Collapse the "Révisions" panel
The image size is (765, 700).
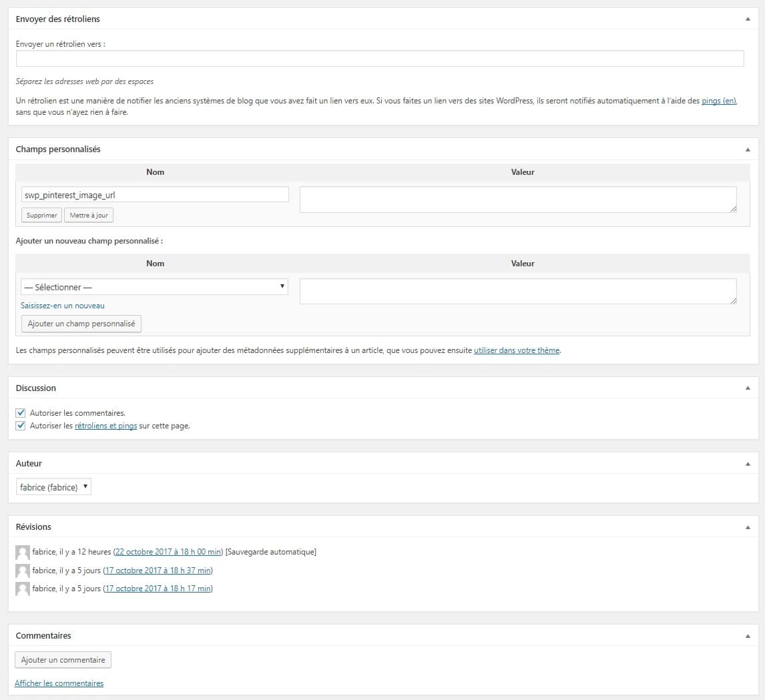click(748, 527)
